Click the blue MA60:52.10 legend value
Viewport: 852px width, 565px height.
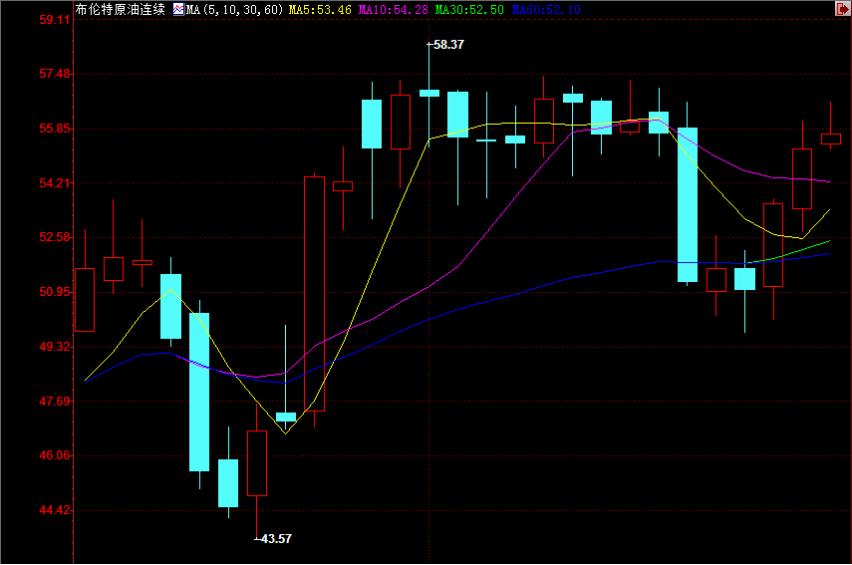546,10
